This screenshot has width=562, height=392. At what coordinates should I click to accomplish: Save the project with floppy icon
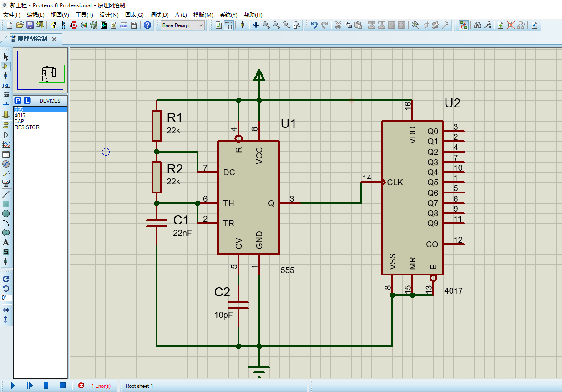coord(30,25)
